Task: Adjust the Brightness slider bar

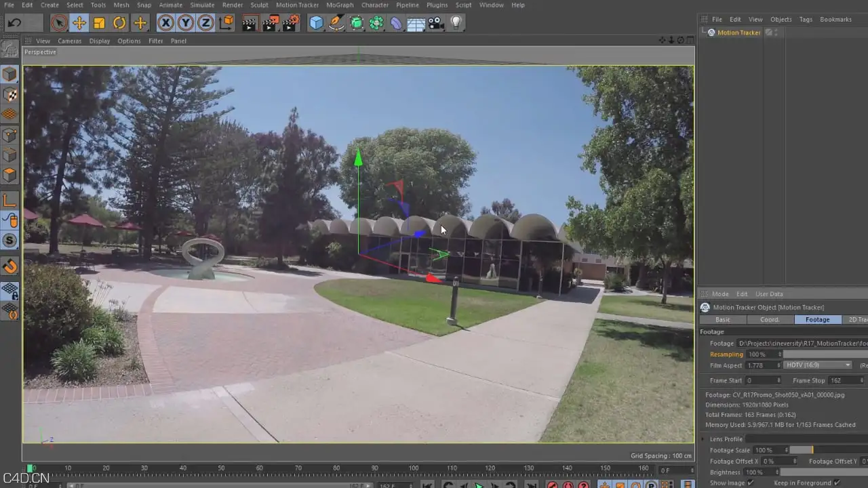Action: 824,472
